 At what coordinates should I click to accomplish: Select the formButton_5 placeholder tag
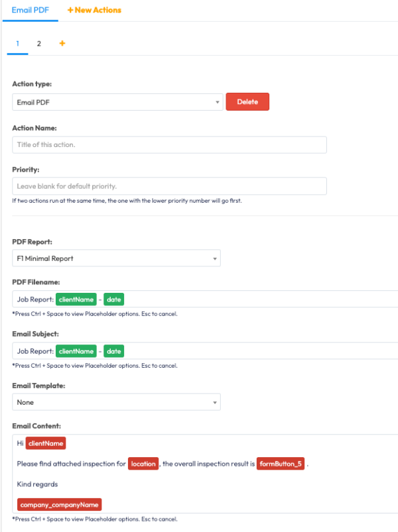click(281, 464)
